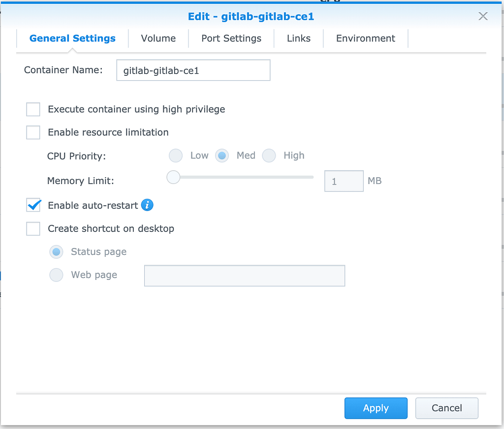Select the Status page radio option
504x429 pixels.
tap(56, 252)
